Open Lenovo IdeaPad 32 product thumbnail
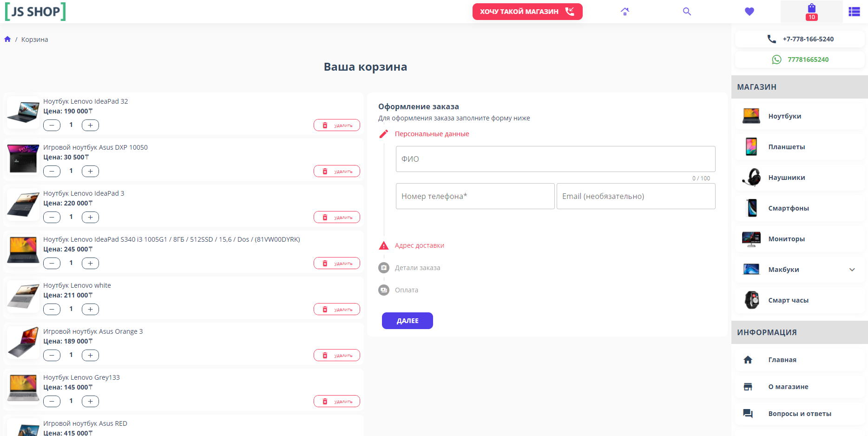 click(x=23, y=112)
